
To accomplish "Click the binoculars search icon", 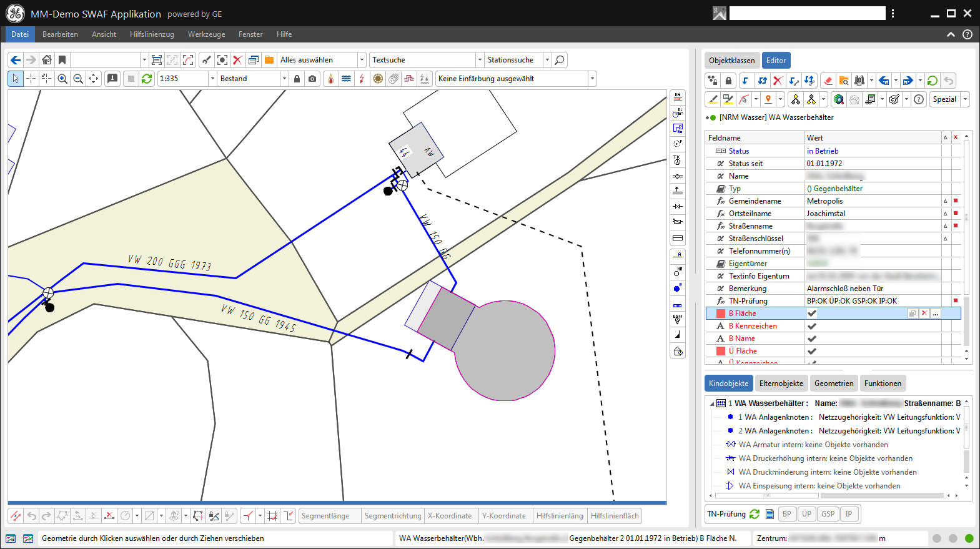I will coord(859,81).
